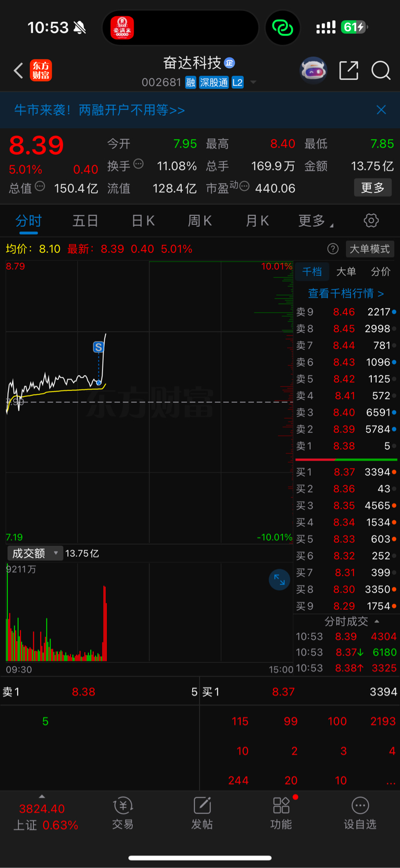Image resolution: width=400 pixels, height=868 pixels.
Task: Select the 买1 8.37 order row
Action: tap(346, 472)
